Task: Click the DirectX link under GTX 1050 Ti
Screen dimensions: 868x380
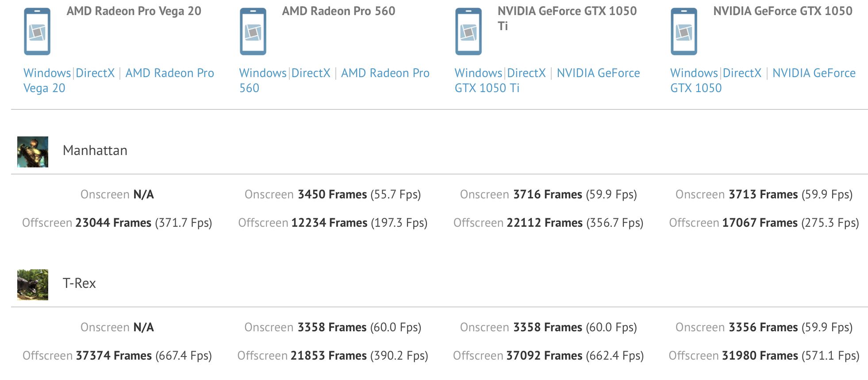Action: click(526, 73)
